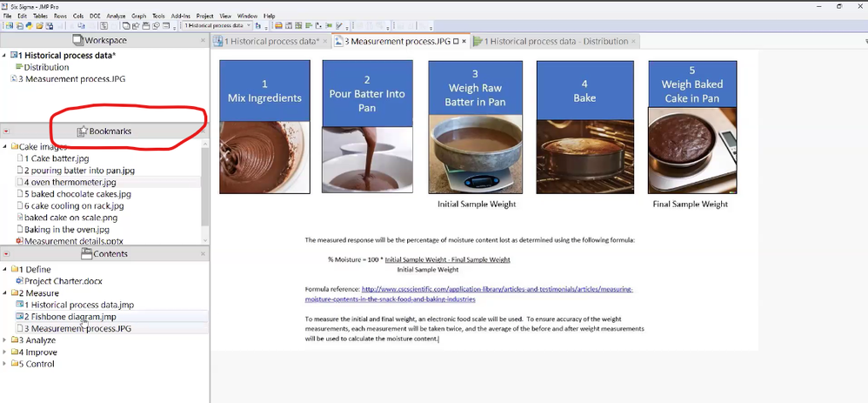Select Distribution in the Workspace tree
This screenshot has height=403, width=868.
tap(46, 67)
